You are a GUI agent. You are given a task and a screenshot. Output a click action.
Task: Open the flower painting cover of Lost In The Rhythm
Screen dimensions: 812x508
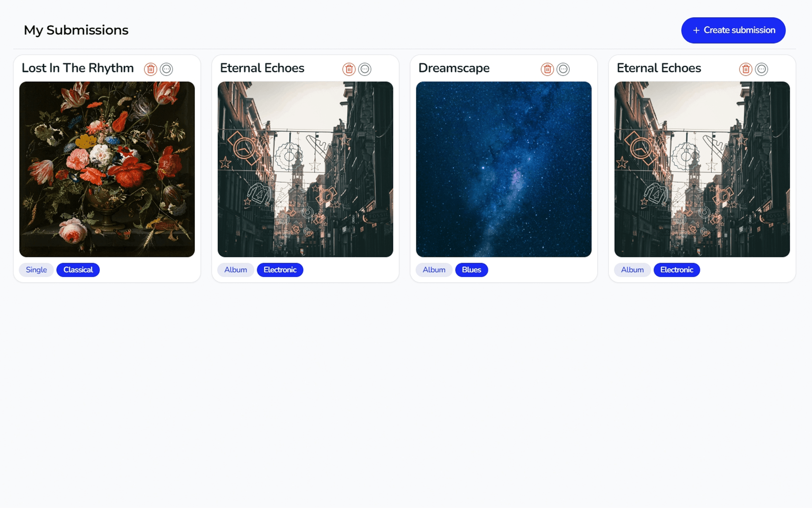[107, 169]
